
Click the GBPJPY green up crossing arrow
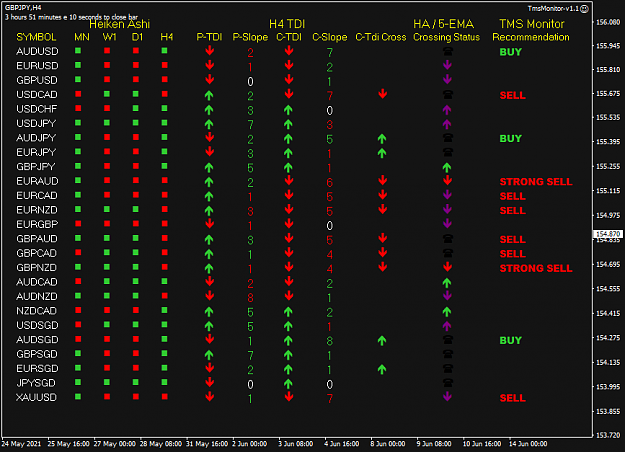(447, 167)
